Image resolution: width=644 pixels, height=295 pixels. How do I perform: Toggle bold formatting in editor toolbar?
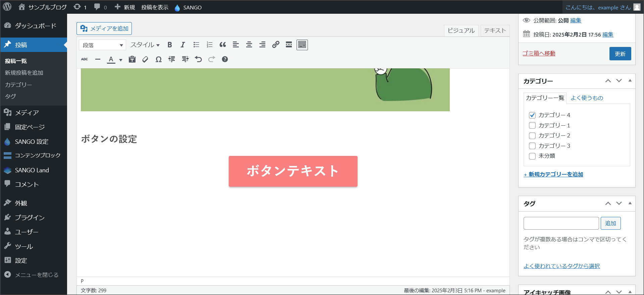[x=170, y=45]
